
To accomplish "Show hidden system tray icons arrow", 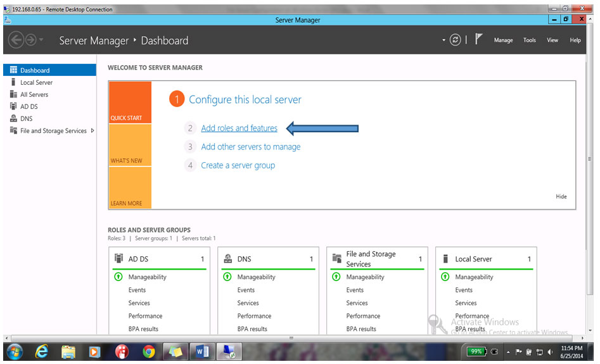I will (x=508, y=352).
